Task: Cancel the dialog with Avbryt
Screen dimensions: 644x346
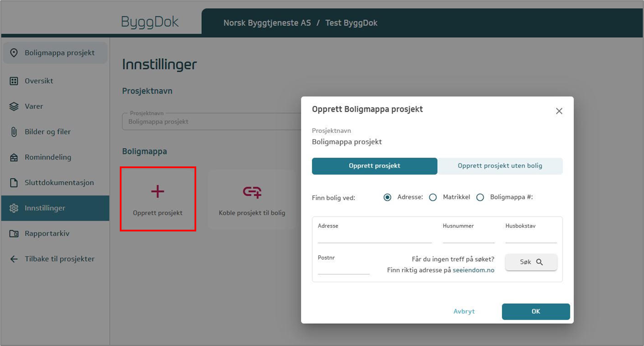Action: point(464,312)
